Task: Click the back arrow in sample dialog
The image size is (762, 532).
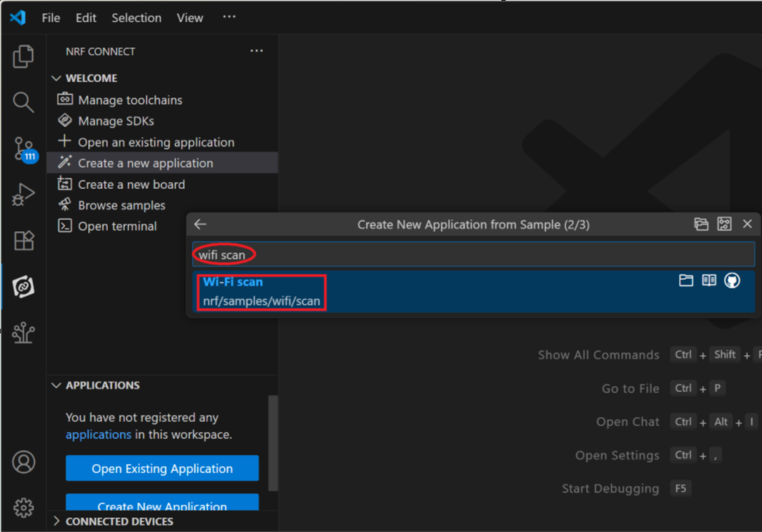Action: pyautogui.click(x=200, y=224)
